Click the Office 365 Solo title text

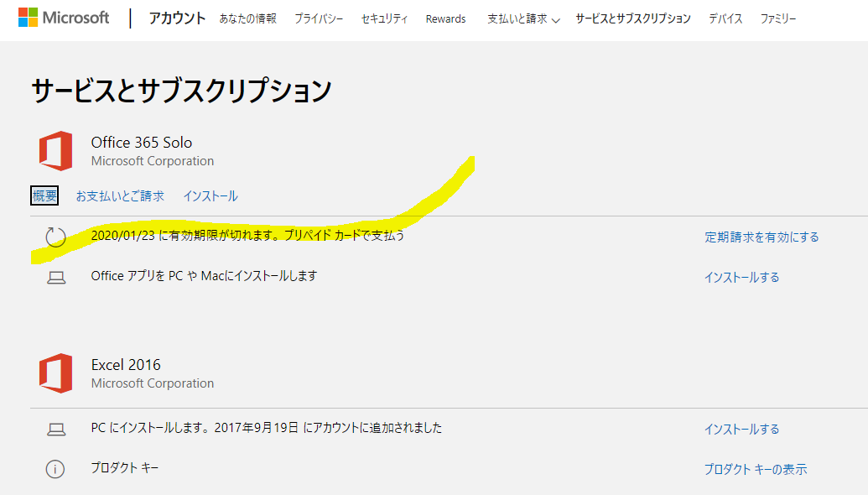click(142, 143)
